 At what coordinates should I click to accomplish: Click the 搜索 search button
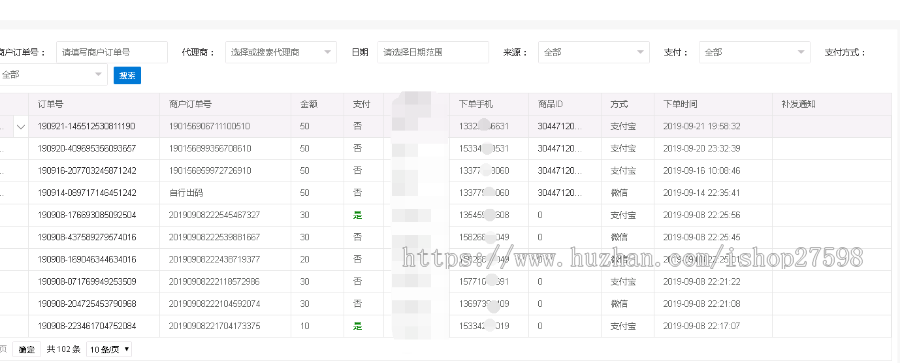[127, 76]
